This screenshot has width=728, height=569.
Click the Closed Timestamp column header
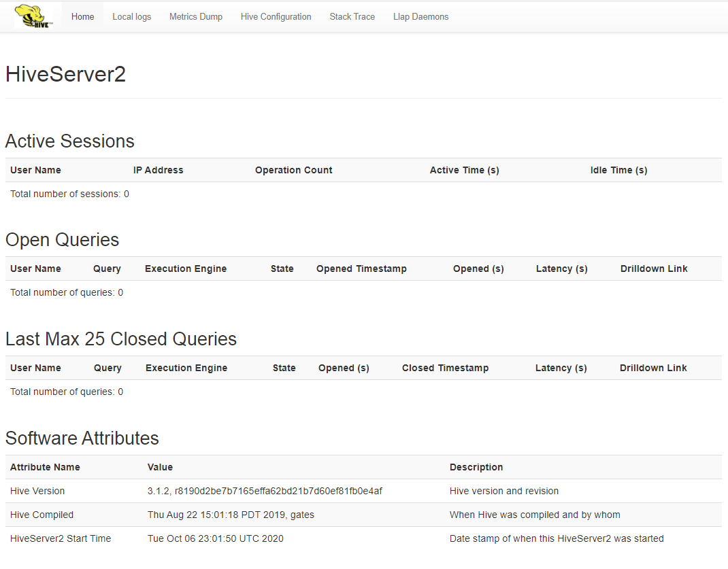(x=445, y=368)
